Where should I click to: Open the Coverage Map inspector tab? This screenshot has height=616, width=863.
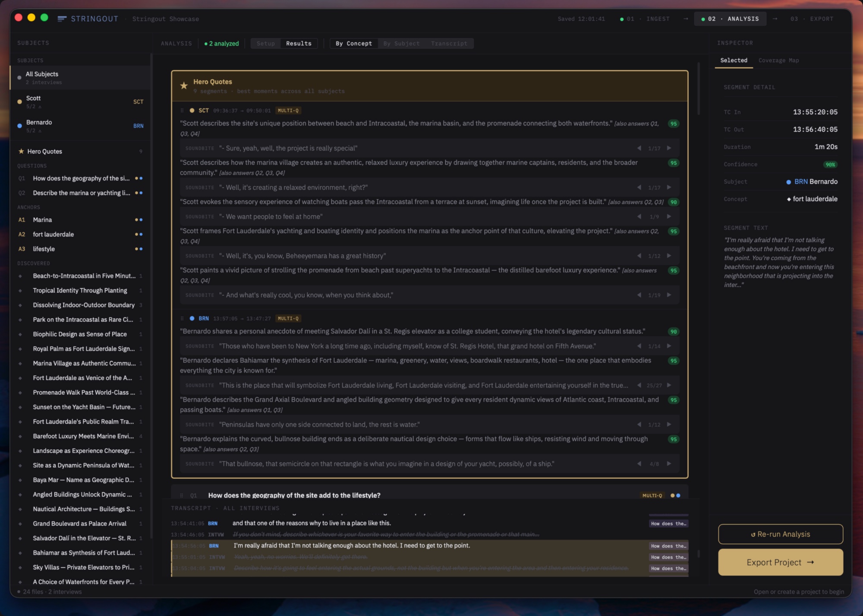(x=778, y=60)
